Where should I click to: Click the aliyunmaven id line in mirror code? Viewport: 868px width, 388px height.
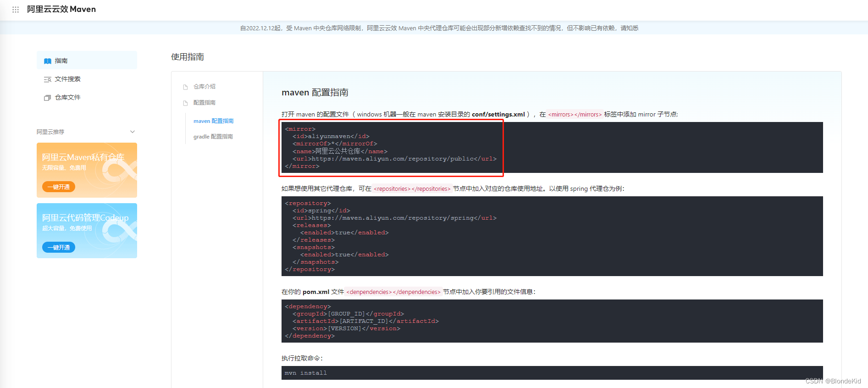(x=331, y=136)
